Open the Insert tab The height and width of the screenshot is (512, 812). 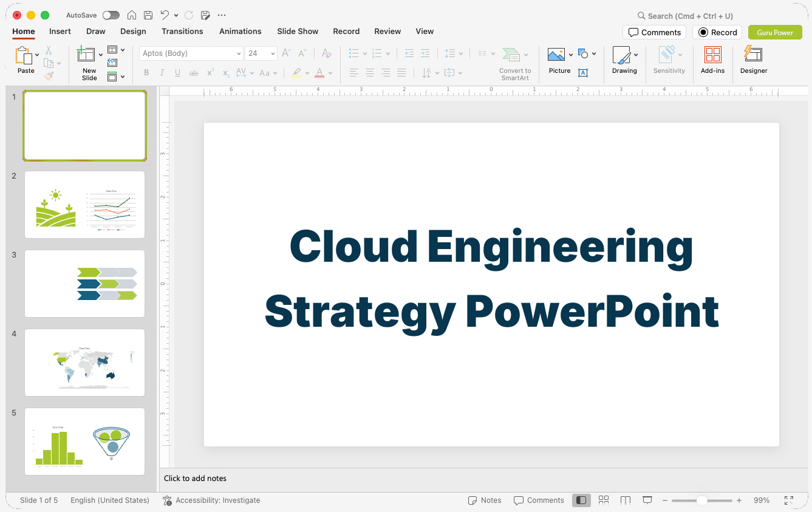point(60,31)
